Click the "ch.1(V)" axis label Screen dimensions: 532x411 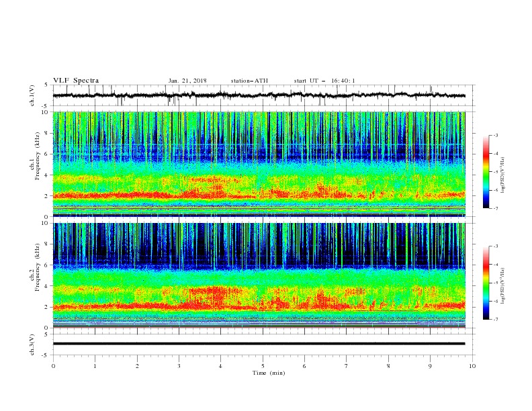32,95
